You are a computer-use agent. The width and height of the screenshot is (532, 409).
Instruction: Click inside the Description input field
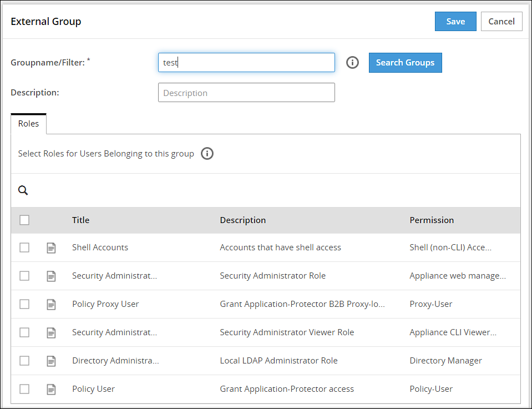(x=246, y=92)
